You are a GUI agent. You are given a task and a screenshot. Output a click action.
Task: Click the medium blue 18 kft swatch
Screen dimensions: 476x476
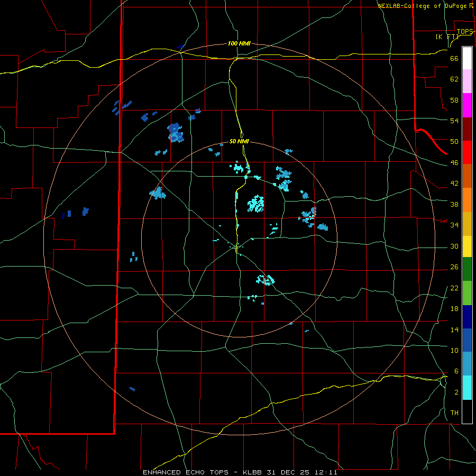coord(467,340)
